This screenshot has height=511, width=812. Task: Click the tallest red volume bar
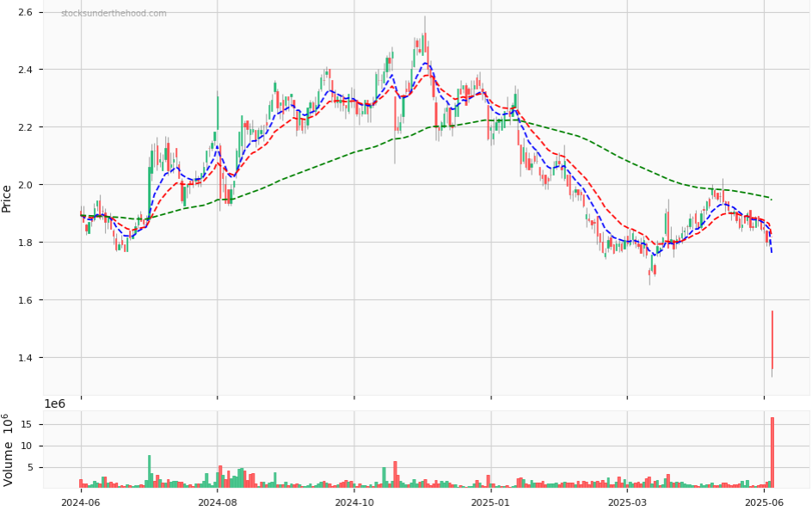pos(772,453)
